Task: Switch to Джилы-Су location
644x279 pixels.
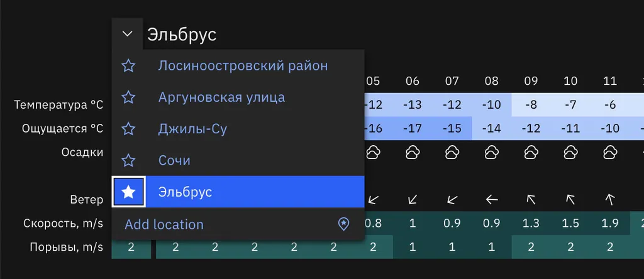Action: 192,129
